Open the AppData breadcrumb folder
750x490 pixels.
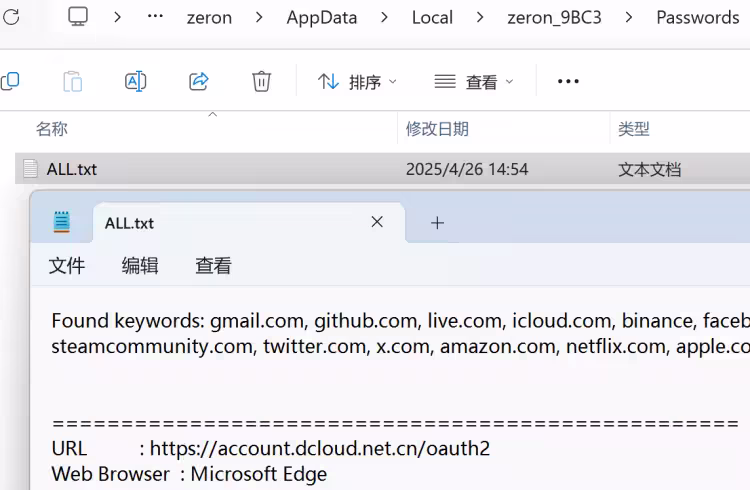322,18
